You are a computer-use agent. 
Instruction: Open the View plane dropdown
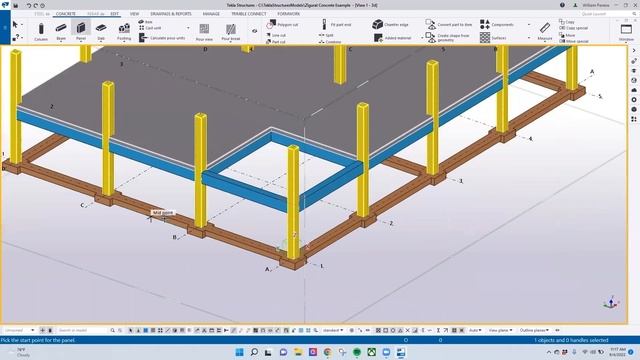[x=500, y=330]
